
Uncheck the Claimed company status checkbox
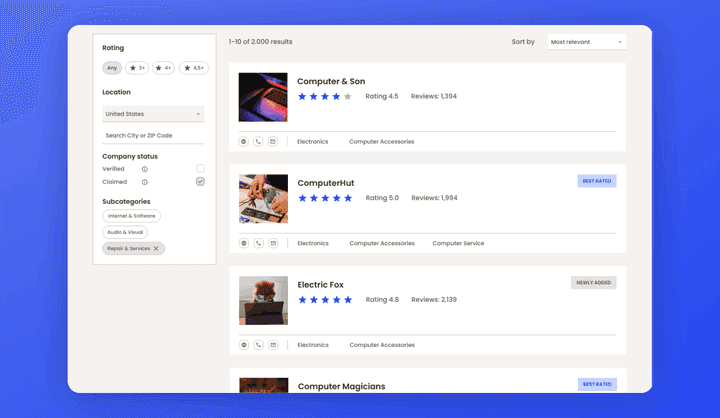pos(200,182)
